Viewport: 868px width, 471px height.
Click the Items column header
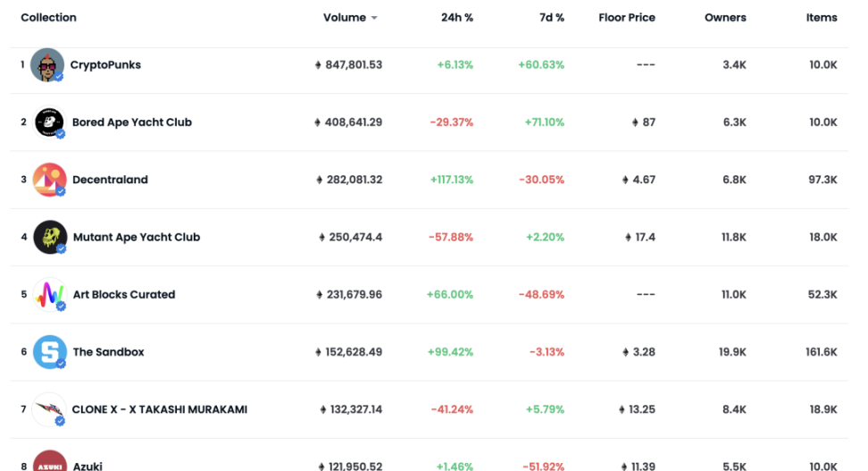(822, 18)
